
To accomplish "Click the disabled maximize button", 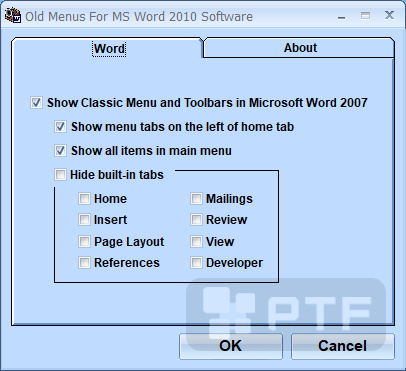I will [366, 16].
